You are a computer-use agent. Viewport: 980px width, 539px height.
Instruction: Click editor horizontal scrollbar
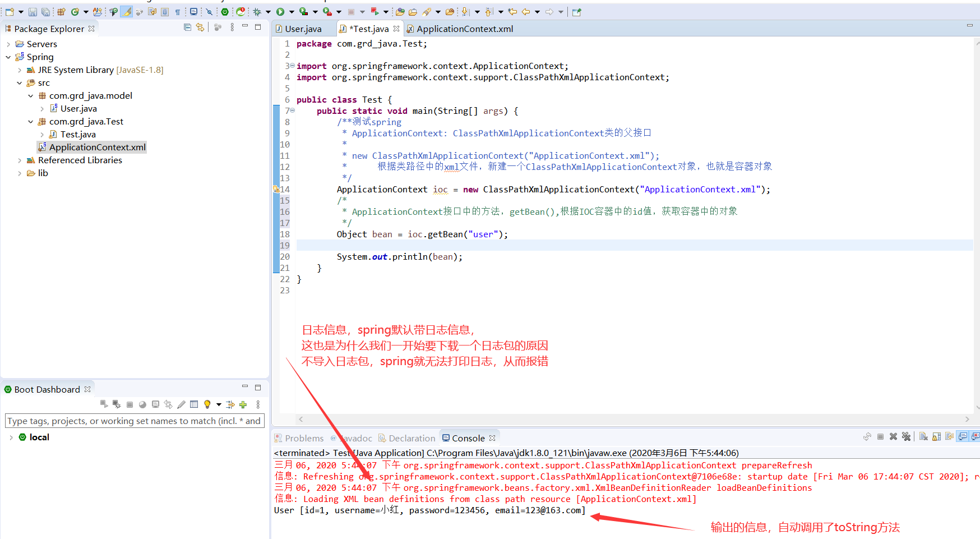pos(634,419)
